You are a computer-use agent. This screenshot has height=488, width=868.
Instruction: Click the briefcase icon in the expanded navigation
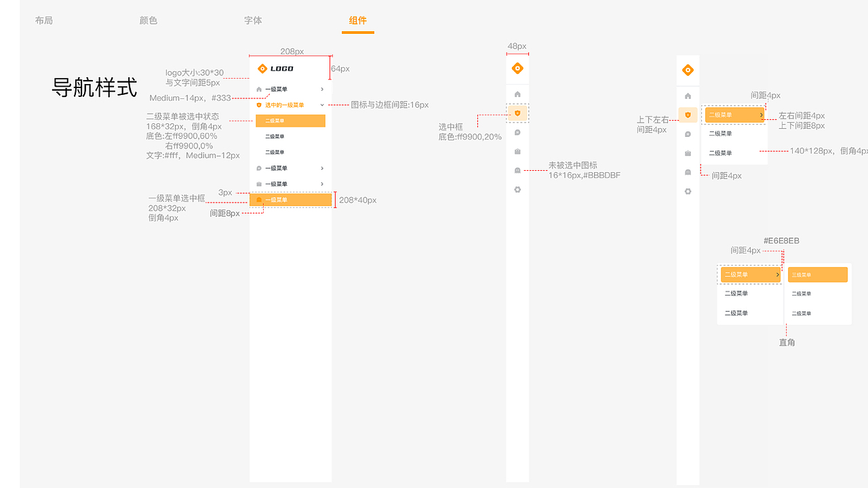(259, 184)
